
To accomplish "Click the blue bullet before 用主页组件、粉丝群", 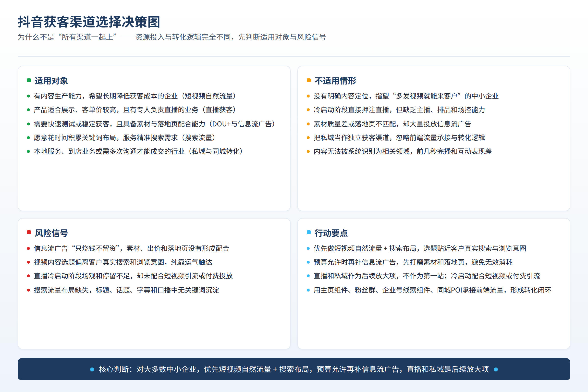I will (x=308, y=290).
